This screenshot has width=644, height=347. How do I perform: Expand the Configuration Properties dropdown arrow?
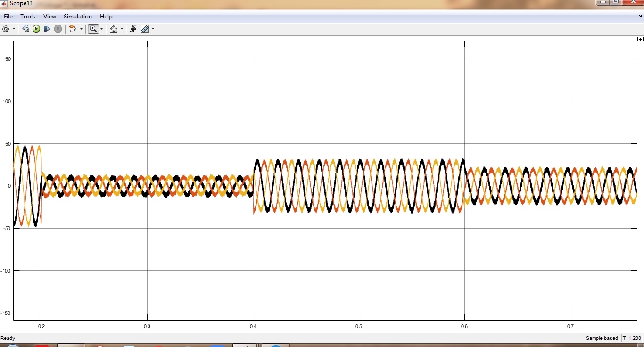coord(14,29)
